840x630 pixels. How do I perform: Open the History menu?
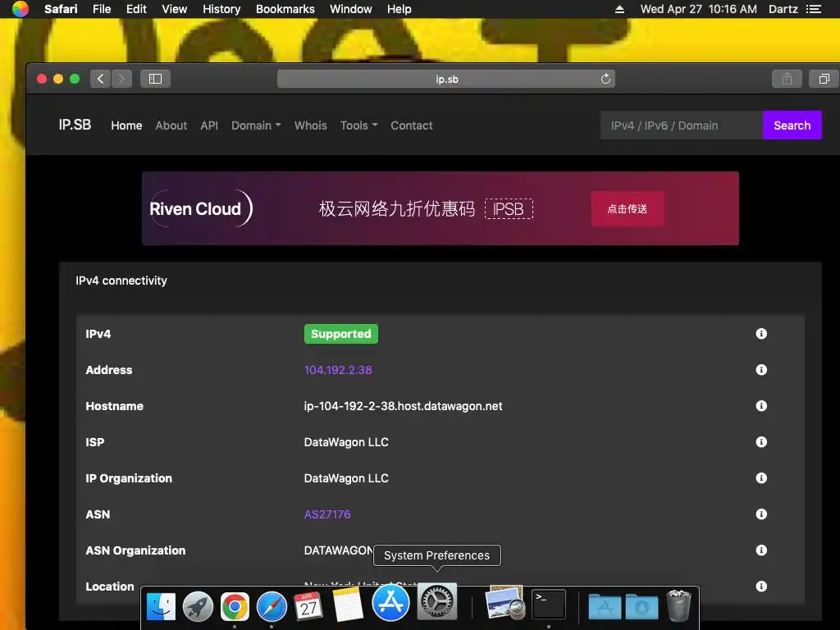(x=221, y=9)
